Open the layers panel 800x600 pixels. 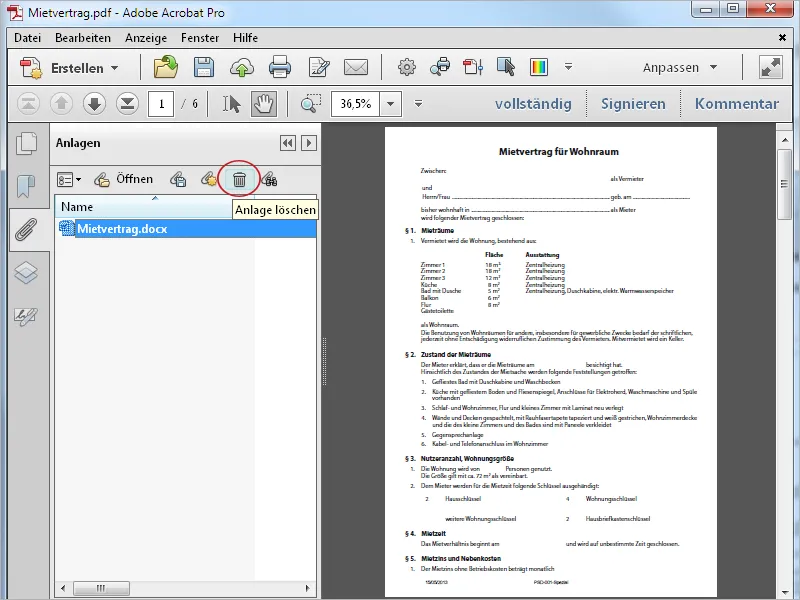(x=26, y=273)
